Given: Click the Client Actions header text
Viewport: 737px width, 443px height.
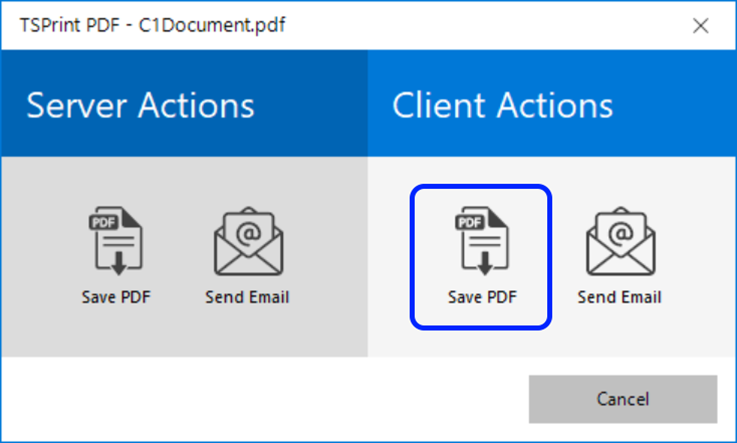Looking at the screenshot, I should tap(502, 105).
